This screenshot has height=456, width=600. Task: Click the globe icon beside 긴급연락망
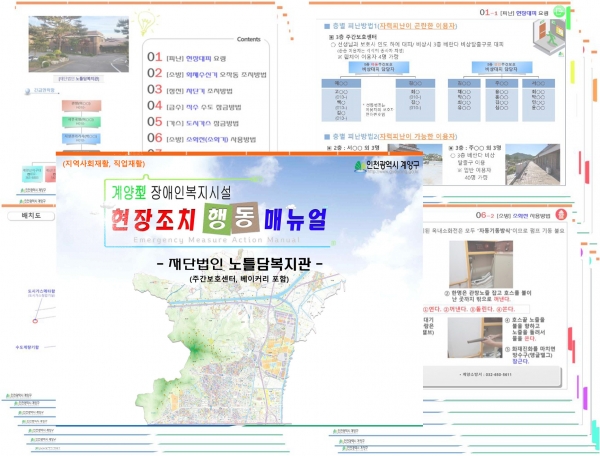(x=27, y=91)
